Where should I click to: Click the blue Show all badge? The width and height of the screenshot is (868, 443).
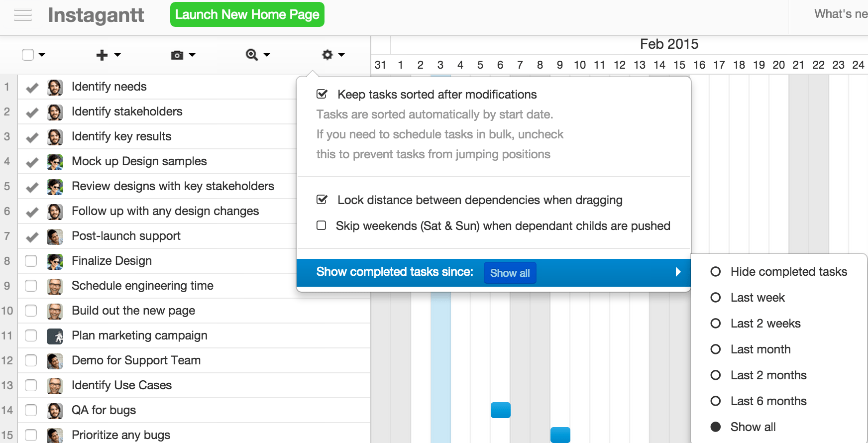point(510,273)
